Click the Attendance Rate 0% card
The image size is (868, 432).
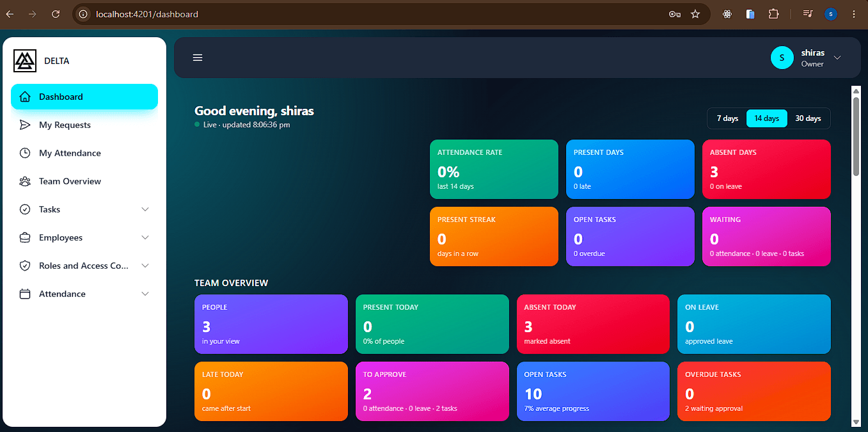[x=494, y=169]
